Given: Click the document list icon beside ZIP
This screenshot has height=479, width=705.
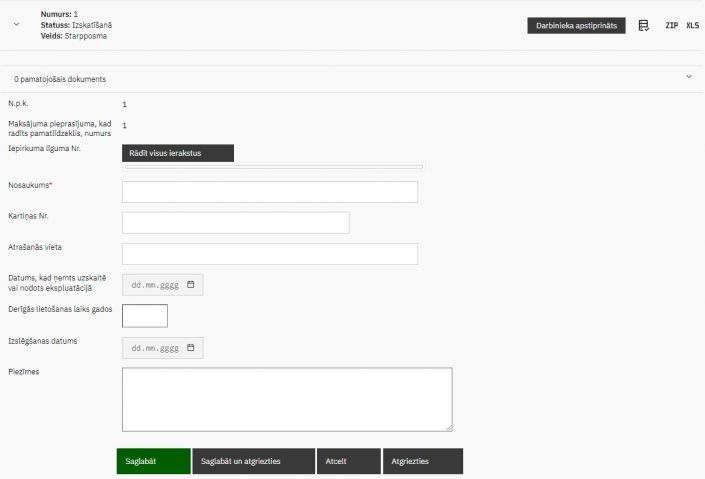Looking at the screenshot, I should coord(645,25).
